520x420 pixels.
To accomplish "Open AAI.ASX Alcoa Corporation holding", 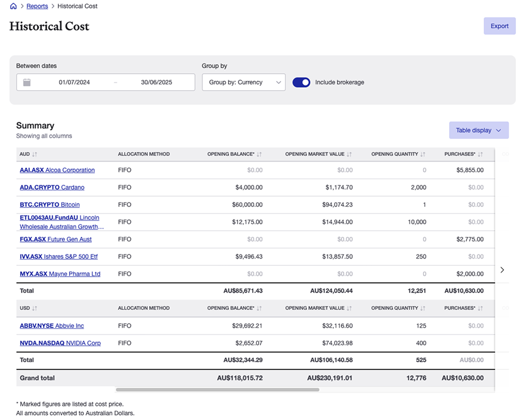I will click(57, 170).
